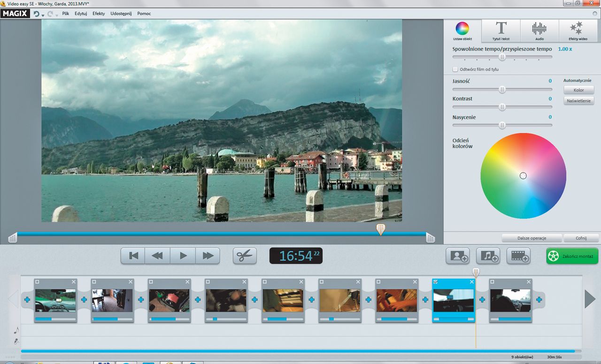This screenshot has width=601, height=364.
Task: Remove the highlighted eighth clip with its X
Action: (472, 281)
